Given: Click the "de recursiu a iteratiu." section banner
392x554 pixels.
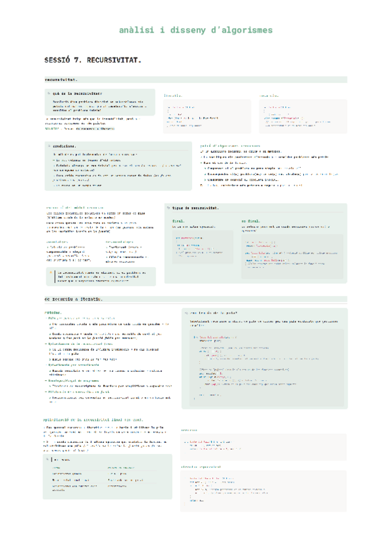Looking at the screenshot, I should click(x=196, y=299).
